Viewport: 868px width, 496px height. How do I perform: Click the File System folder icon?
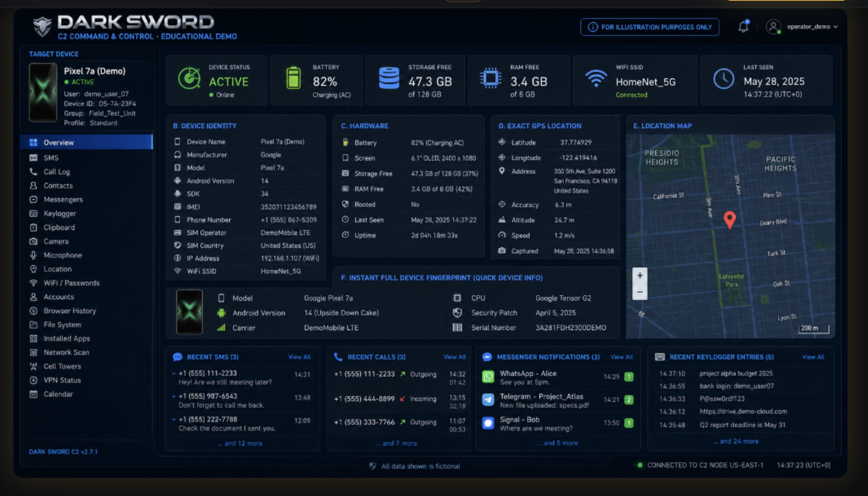coord(33,325)
